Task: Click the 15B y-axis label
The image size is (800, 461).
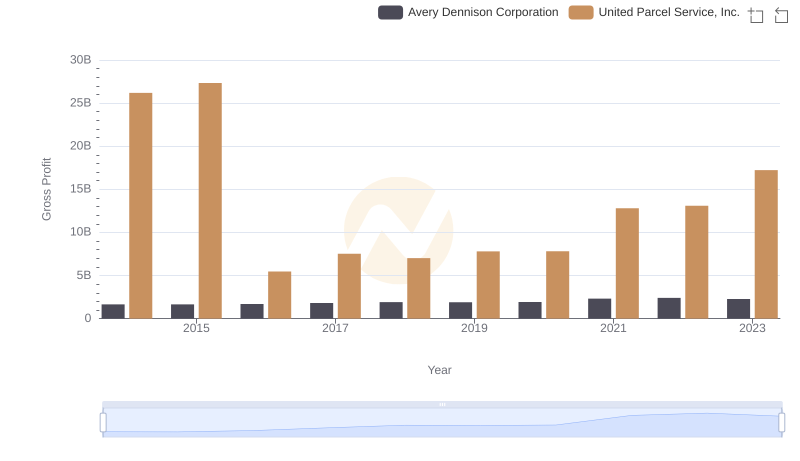Action: (x=81, y=189)
